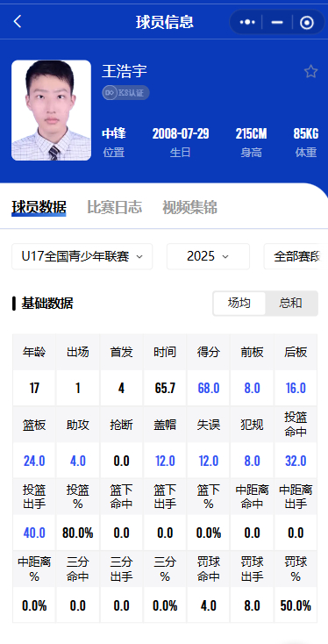Click the 盖帽 column header
Screen dimensions: 328x644
click(165, 425)
